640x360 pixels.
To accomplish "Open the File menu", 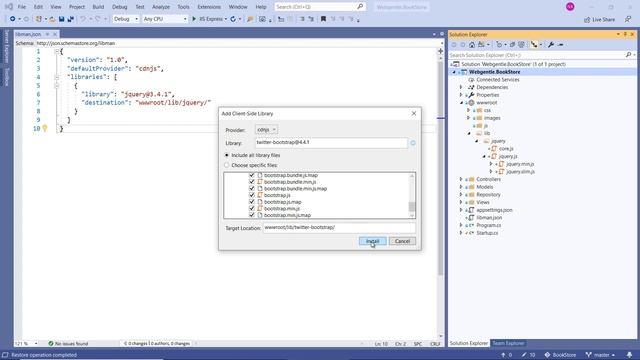I will [x=22, y=7].
